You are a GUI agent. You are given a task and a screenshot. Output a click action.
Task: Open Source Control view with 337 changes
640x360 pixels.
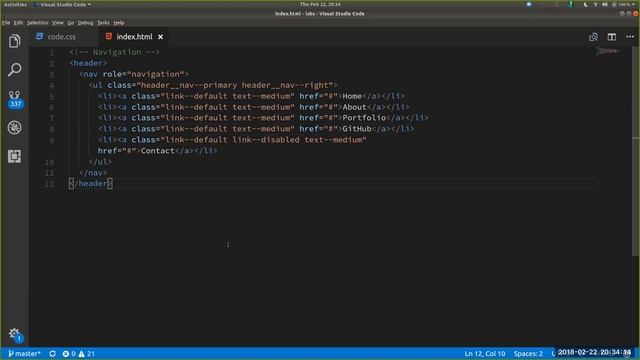click(x=15, y=99)
